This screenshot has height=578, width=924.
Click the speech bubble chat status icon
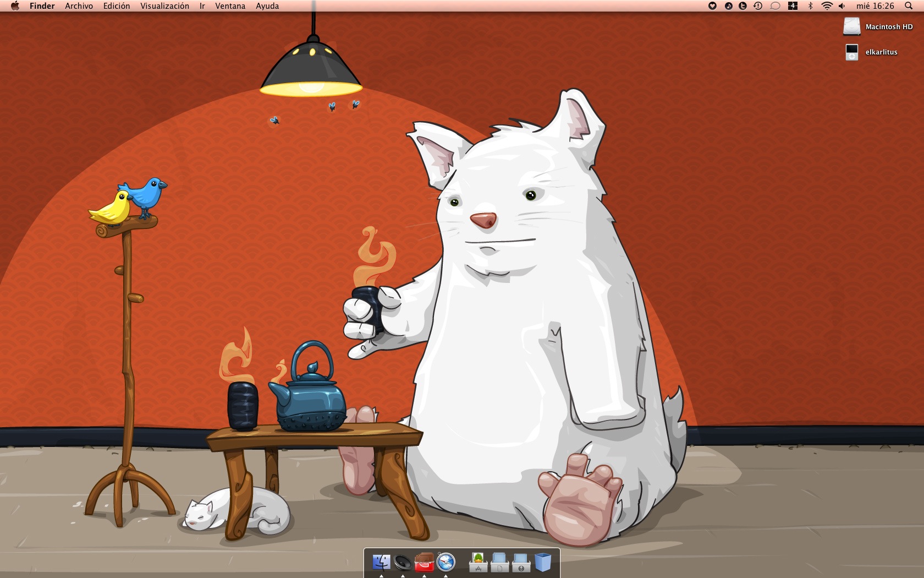(x=775, y=6)
